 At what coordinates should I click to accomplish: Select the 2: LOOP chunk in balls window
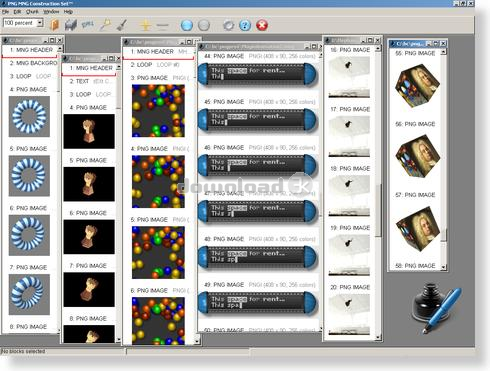point(158,65)
